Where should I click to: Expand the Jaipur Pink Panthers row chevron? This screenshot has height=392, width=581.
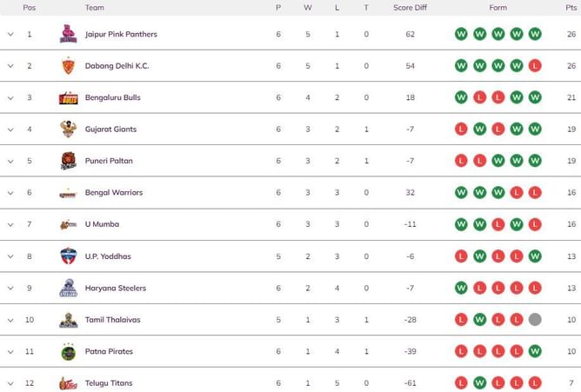[10, 35]
